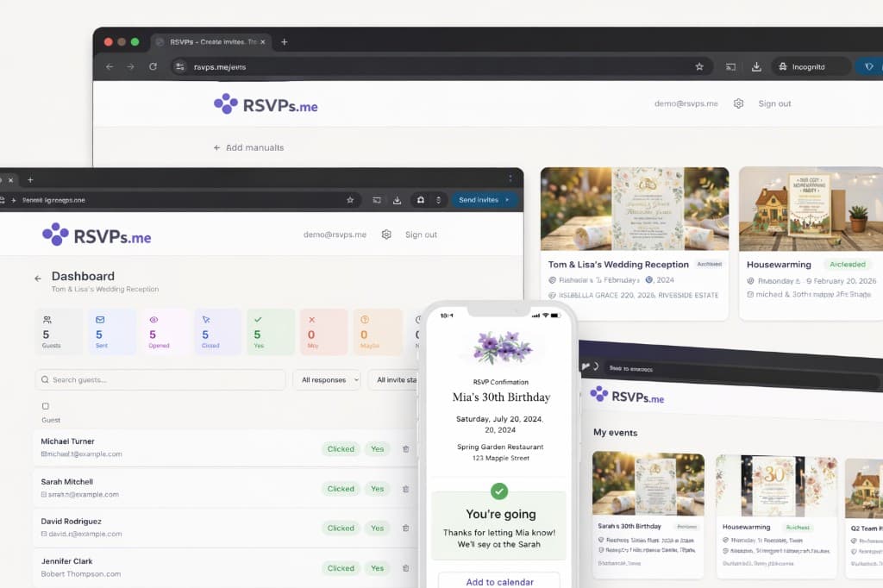Open the Housewarming event card thumbnail

811,207
